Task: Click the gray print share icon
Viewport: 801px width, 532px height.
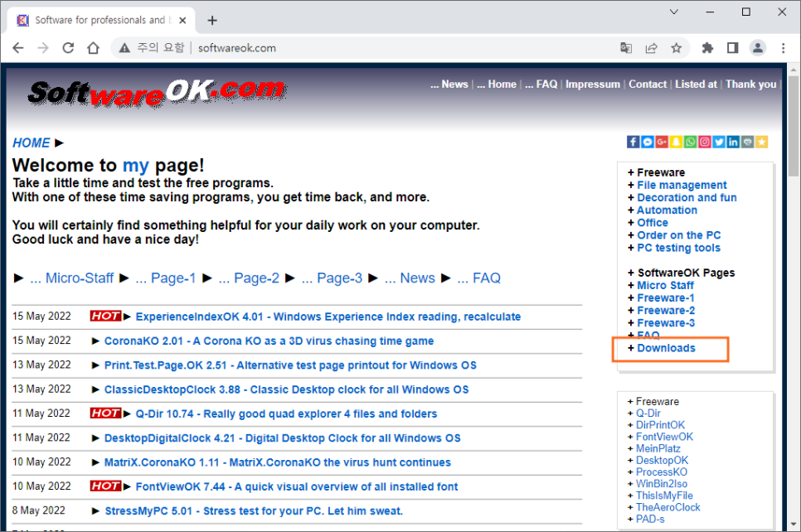Action: pyautogui.click(x=747, y=142)
